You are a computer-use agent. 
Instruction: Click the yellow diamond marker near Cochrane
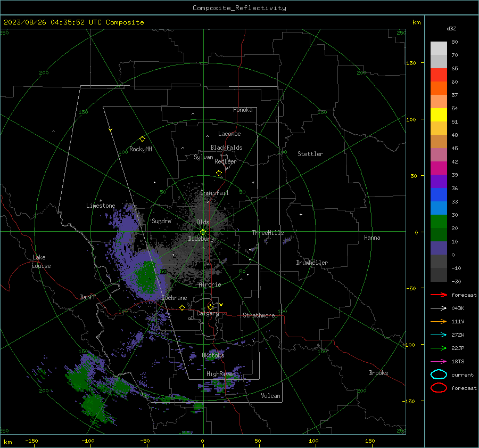click(x=182, y=307)
